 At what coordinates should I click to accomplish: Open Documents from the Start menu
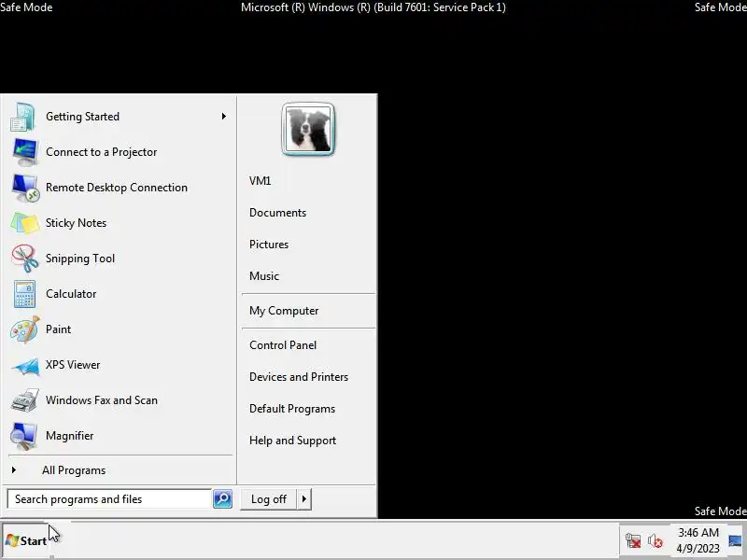pos(277,213)
